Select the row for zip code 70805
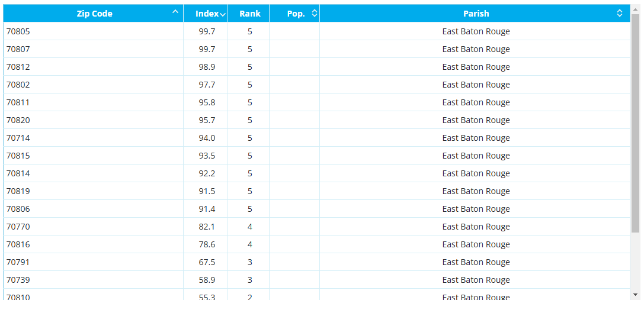The height and width of the screenshot is (313, 644). click(316, 31)
